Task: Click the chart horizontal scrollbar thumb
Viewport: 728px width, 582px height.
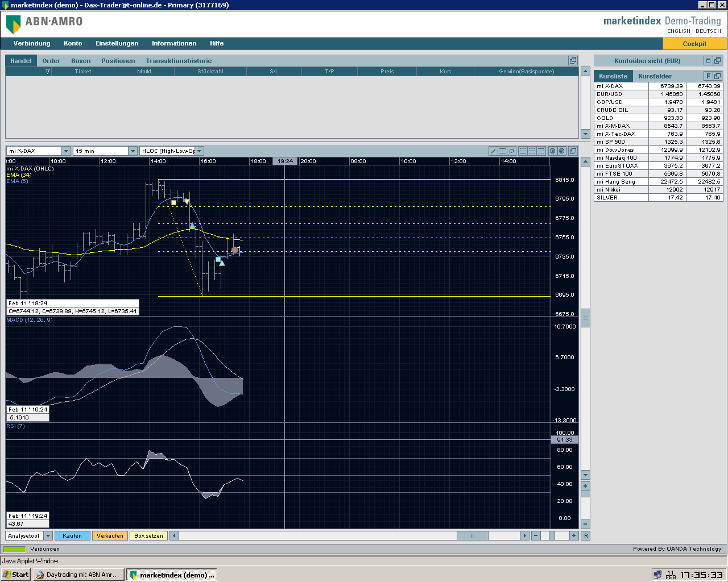Action: tap(472, 536)
